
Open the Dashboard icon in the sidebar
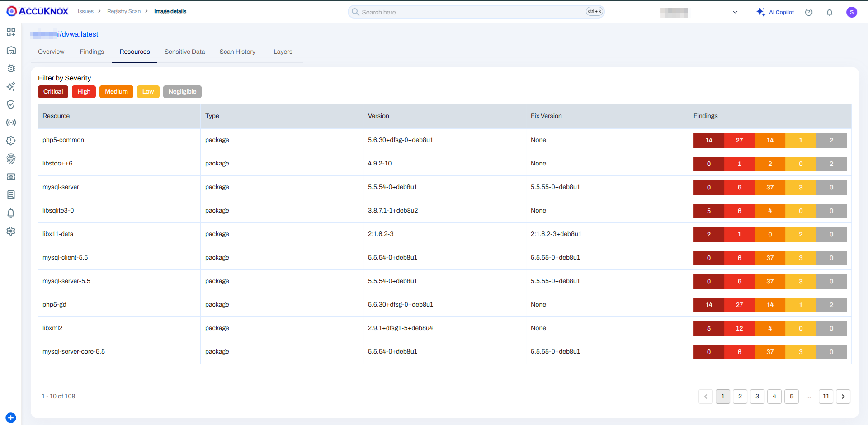click(x=11, y=32)
